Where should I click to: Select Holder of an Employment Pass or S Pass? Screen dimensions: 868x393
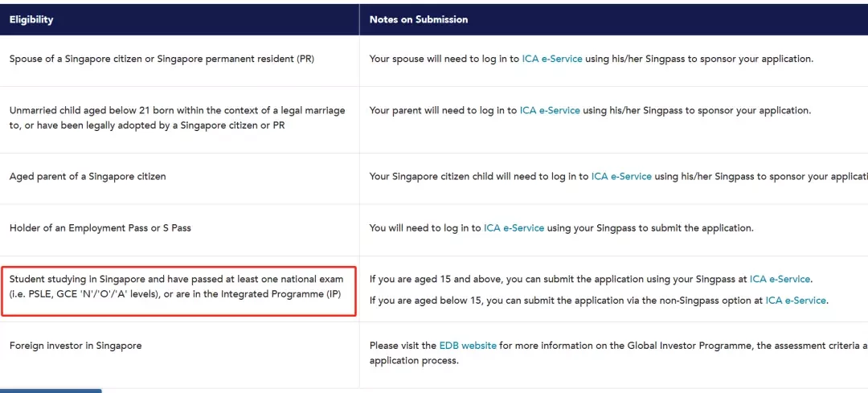click(100, 228)
